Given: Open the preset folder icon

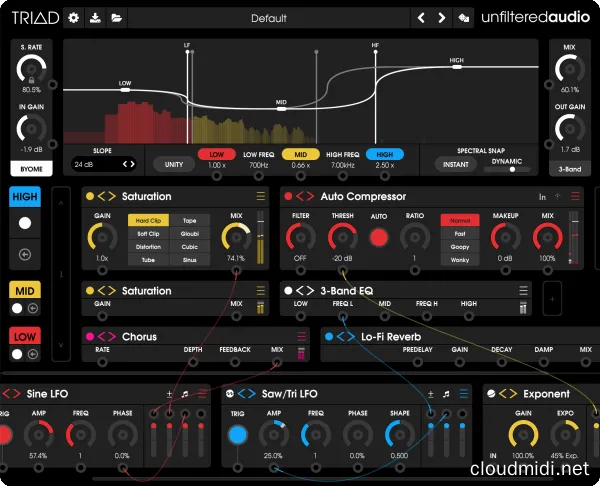Looking at the screenshot, I should click(x=117, y=17).
